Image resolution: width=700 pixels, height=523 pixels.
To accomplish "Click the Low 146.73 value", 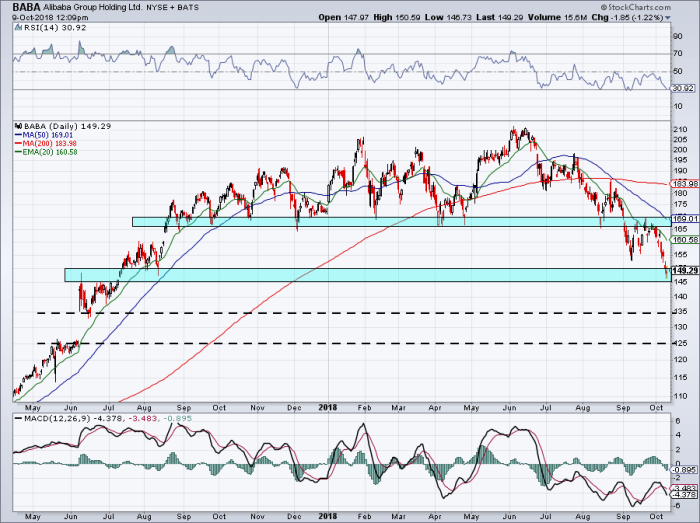I will (447, 17).
